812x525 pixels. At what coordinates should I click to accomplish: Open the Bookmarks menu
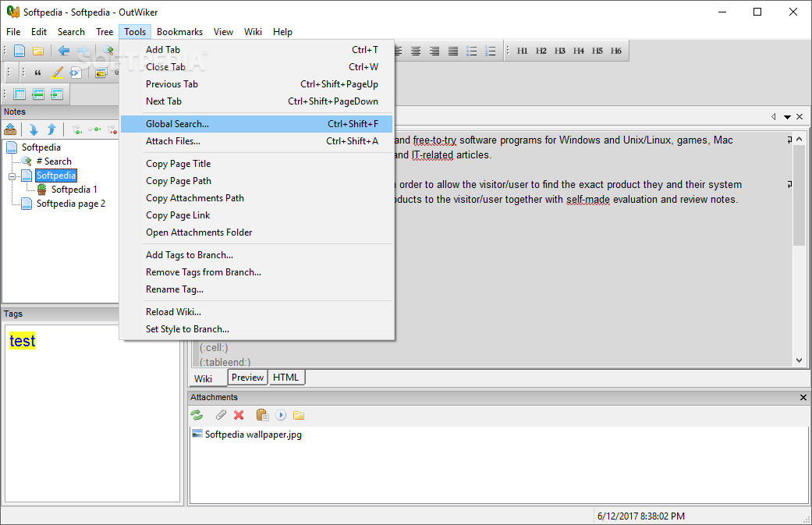(179, 31)
